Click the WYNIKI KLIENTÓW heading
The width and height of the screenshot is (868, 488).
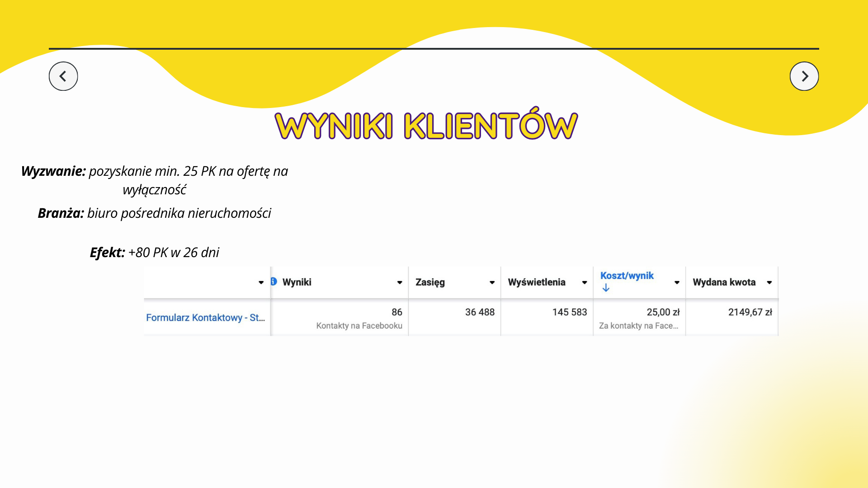pos(426,124)
